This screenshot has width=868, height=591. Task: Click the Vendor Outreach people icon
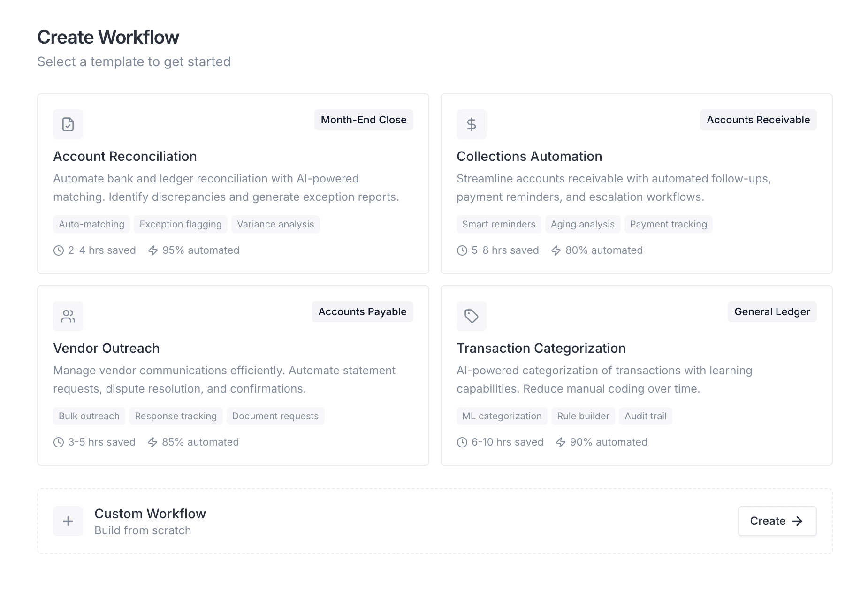pyautogui.click(x=68, y=316)
